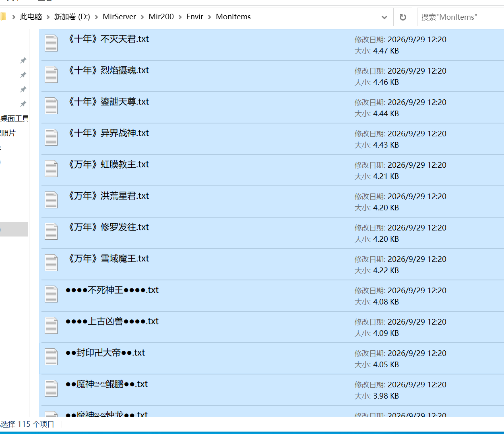Viewport: 504px width, 434px height.
Task: Select file icon of 《万年》洪荒星君.txt
Action: (x=51, y=200)
